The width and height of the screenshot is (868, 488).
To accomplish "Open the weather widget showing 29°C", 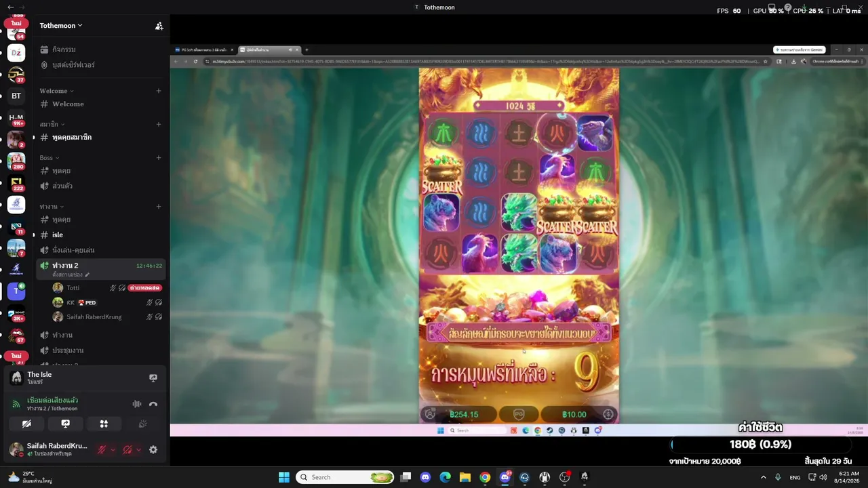I will click(x=31, y=477).
